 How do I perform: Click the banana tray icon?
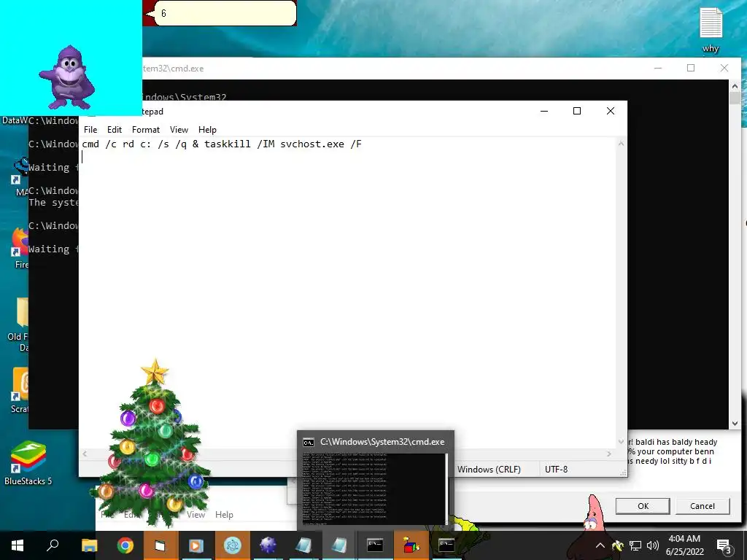(617, 545)
